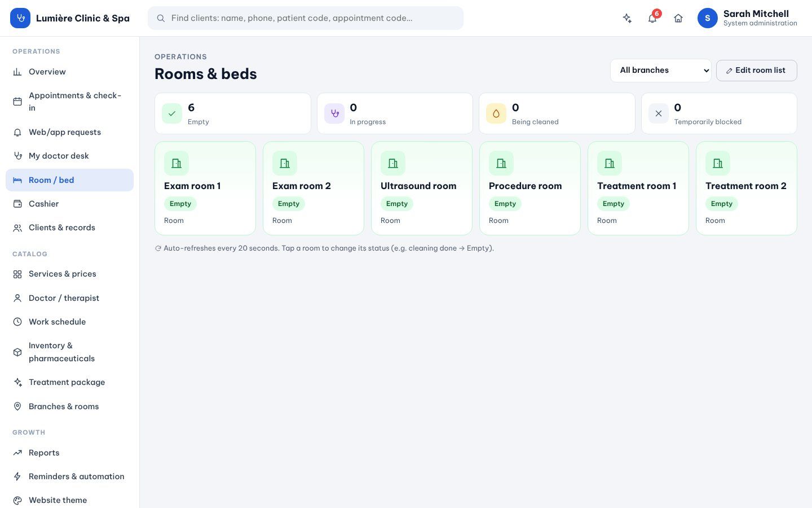Click the Empty badge on Procedure room
812x508 pixels.
point(505,204)
